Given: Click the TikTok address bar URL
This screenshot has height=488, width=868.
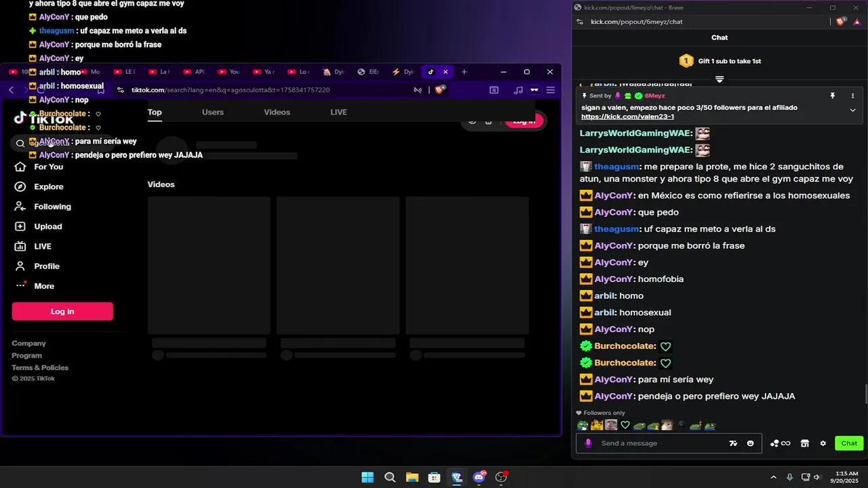Looking at the screenshot, I should 231,90.
